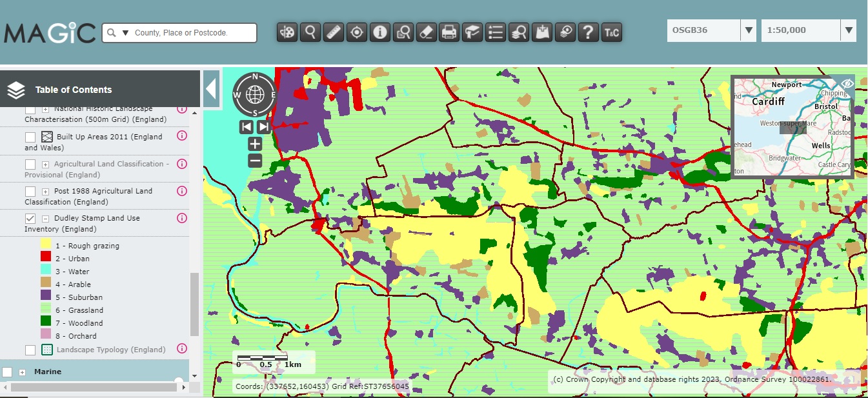The image size is (868, 398).
Task: Collapse the Table of Contents panel arrow
Action: coord(210,89)
